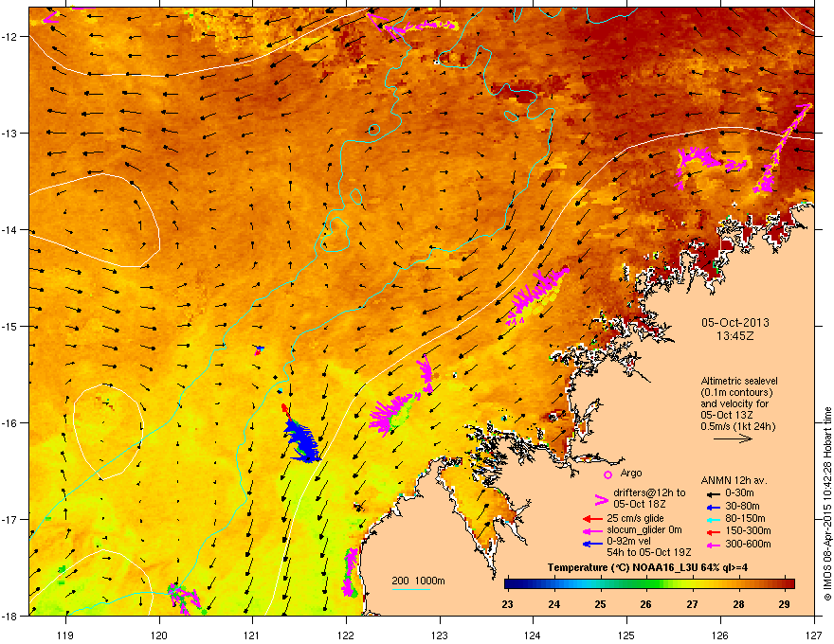The height and width of the screenshot is (644, 834).
Task: Click the cyan 200 1000m depth contour legend line
Action: 410,589
